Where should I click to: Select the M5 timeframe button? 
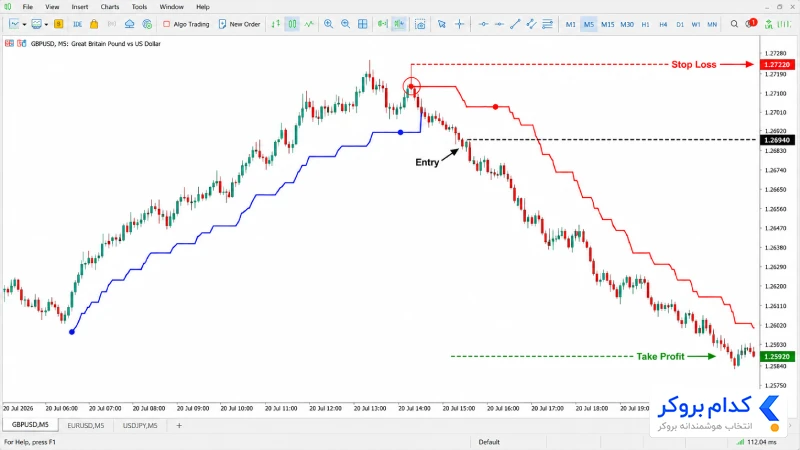pos(589,24)
